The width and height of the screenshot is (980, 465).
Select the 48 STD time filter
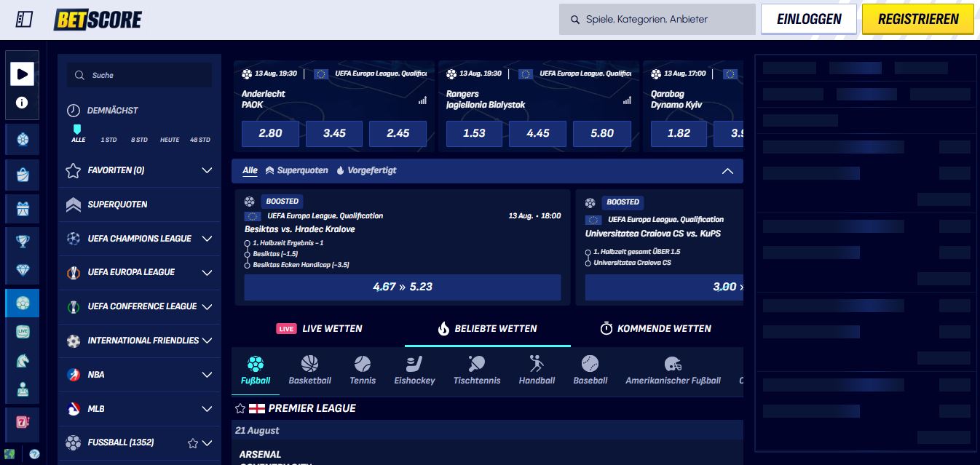click(x=200, y=140)
